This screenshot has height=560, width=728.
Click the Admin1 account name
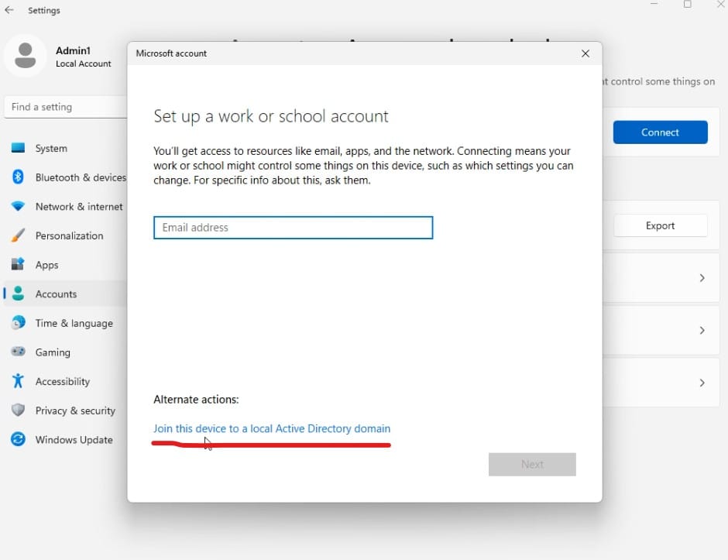click(74, 50)
